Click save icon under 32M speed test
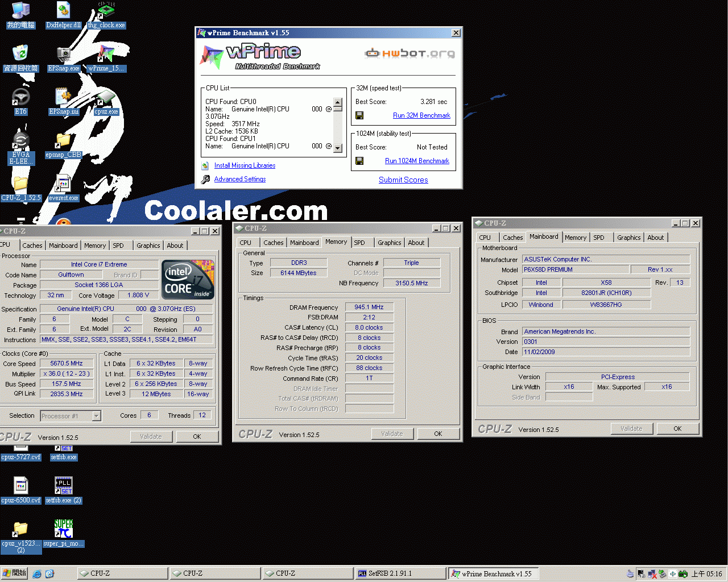728x582 pixels. (359, 115)
